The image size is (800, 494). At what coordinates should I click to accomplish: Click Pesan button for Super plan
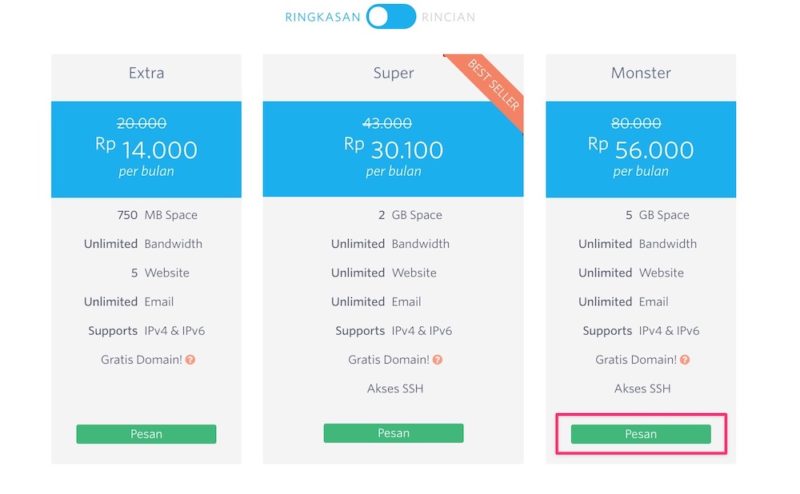[x=393, y=433]
